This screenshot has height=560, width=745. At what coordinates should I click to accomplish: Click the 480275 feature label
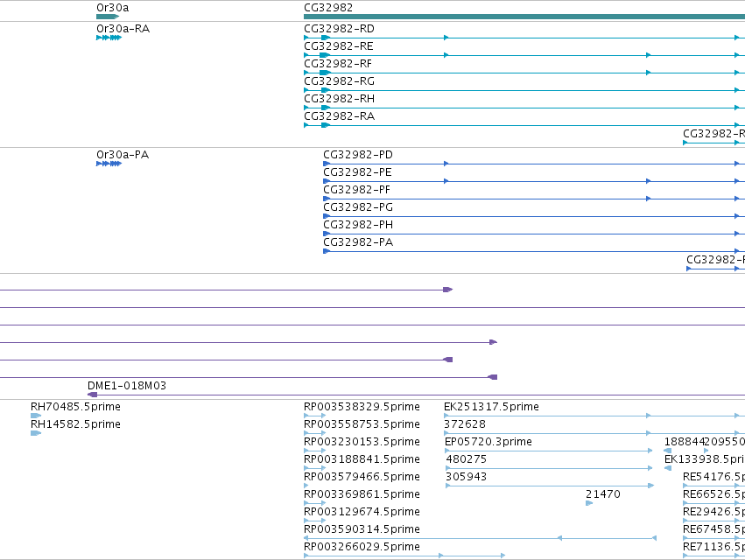[x=466, y=459]
